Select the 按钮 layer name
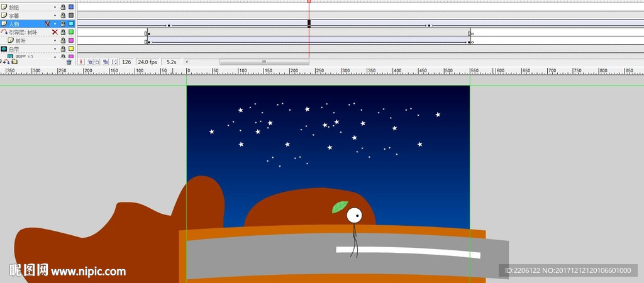Image resolution: width=644 pixels, height=283 pixels. click(14, 7)
